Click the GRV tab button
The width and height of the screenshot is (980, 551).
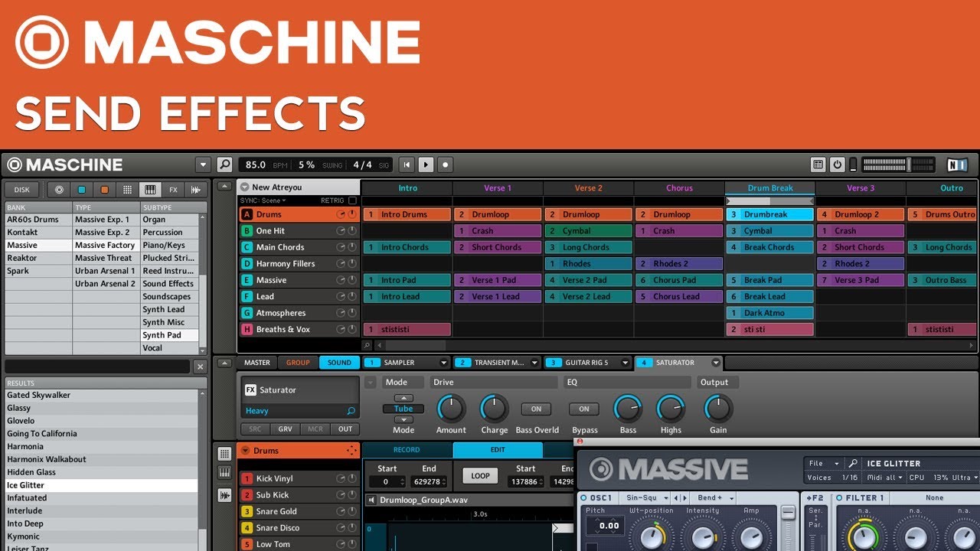click(285, 429)
